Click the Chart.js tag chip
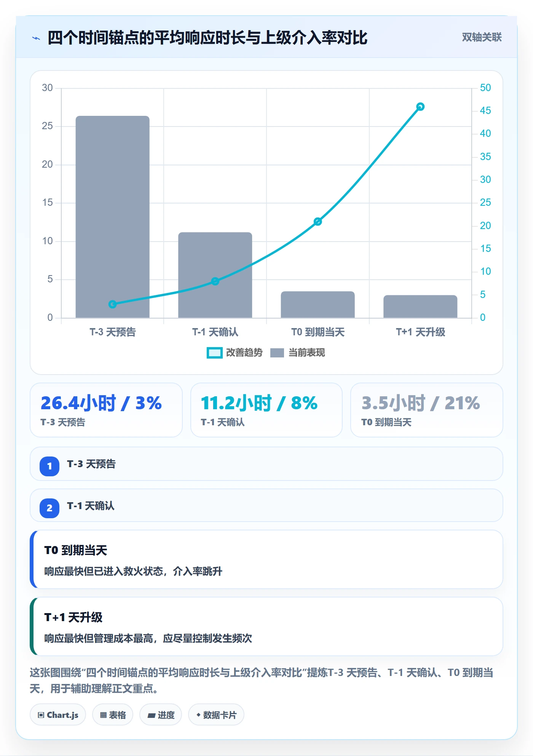 pyautogui.click(x=58, y=715)
